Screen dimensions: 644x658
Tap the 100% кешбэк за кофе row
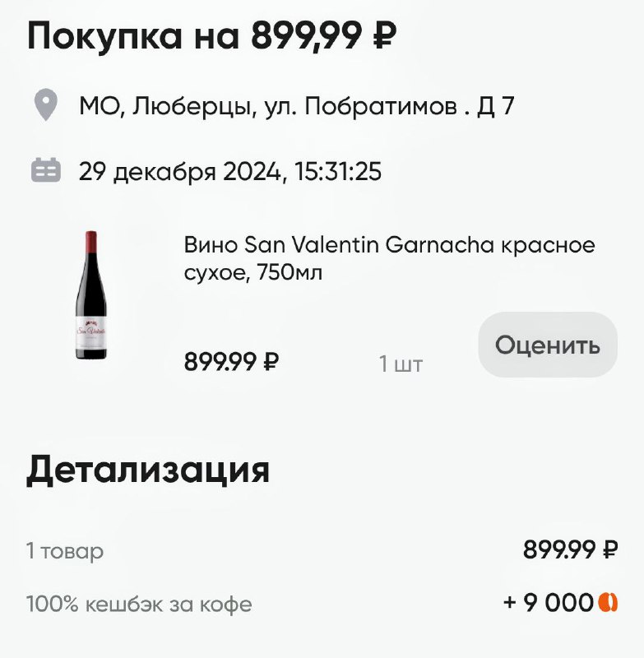pyautogui.click(x=322, y=604)
